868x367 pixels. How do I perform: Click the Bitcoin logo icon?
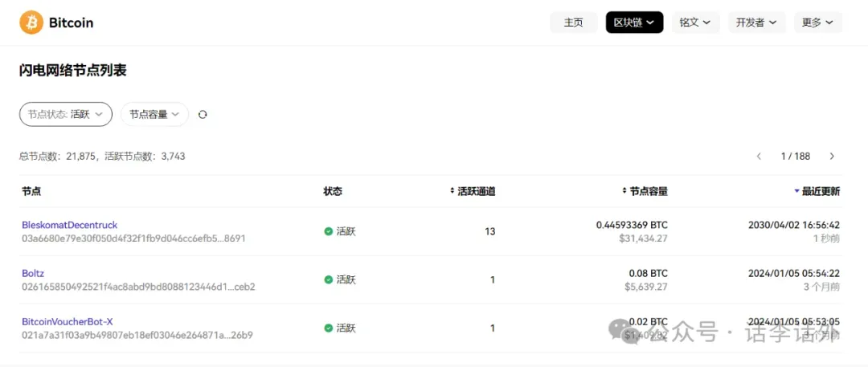click(x=31, y=22)
